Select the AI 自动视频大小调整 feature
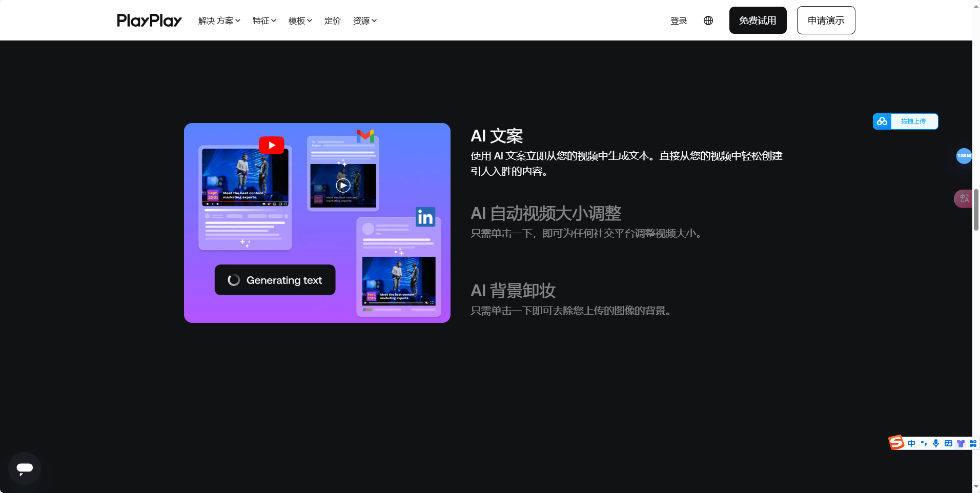Image resolution: width=980 pixels, height=493 pixels. [x=546, y=213]
